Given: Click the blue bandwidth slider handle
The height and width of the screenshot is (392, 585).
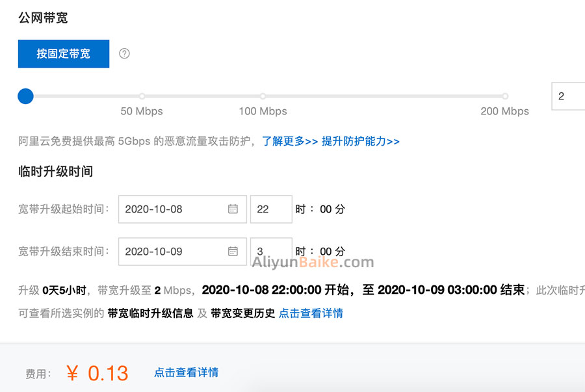Looking at the screenshot, I should pos(26,96).
